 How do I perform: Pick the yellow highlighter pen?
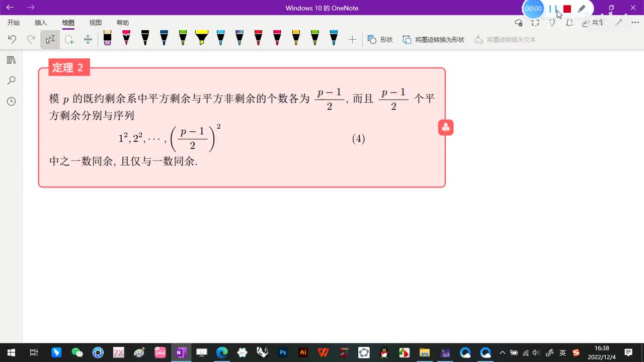pos(202,38)
